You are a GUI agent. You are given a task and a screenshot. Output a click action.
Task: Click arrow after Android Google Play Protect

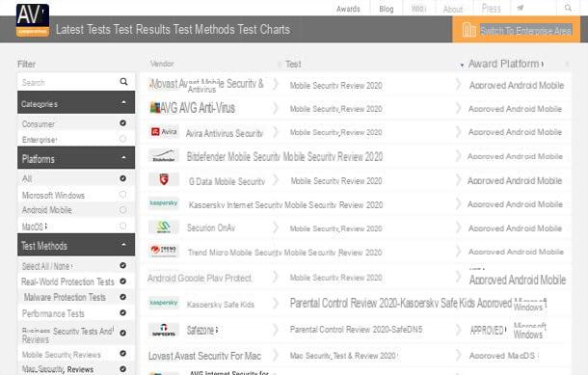coord(276,277)
